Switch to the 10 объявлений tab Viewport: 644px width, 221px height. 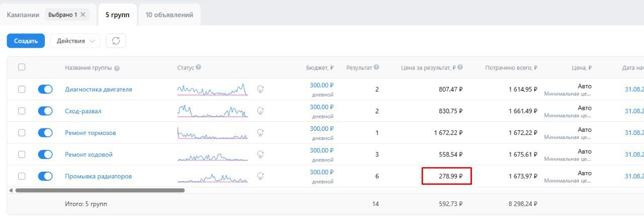(169, 15)
